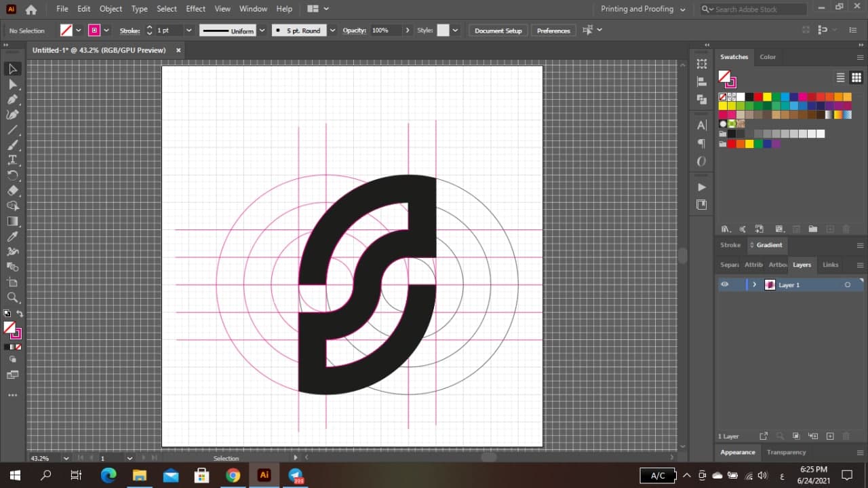Open the Window menu
This screenshot has width=868, height=488.
point(253,9)
